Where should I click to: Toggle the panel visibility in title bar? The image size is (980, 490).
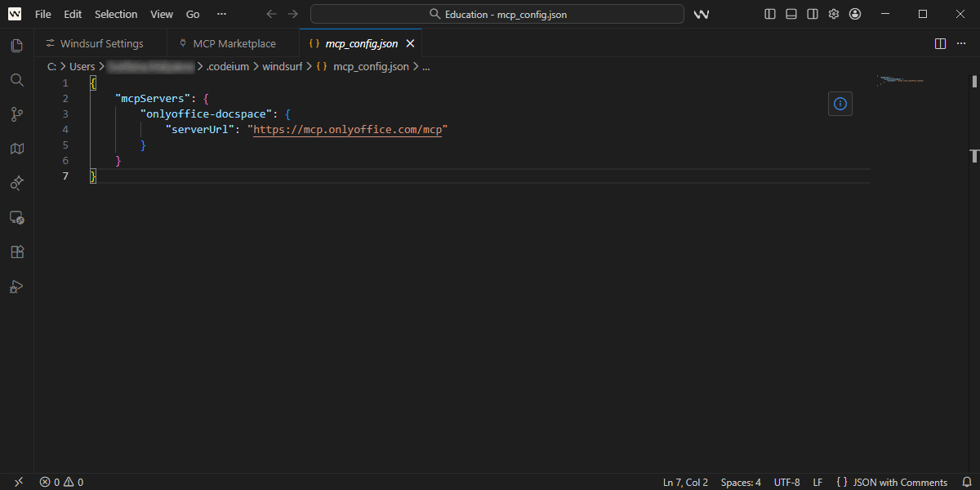point(790,14)
